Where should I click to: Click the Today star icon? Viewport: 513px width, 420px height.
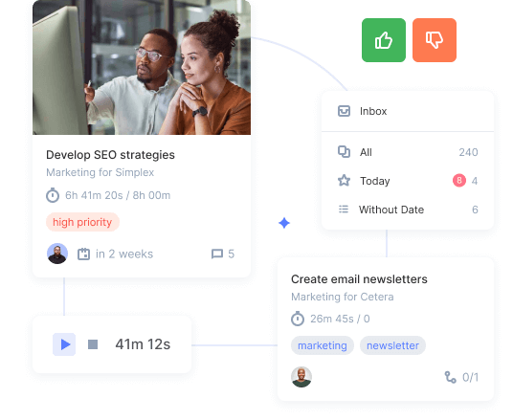[x=344, y=181]
